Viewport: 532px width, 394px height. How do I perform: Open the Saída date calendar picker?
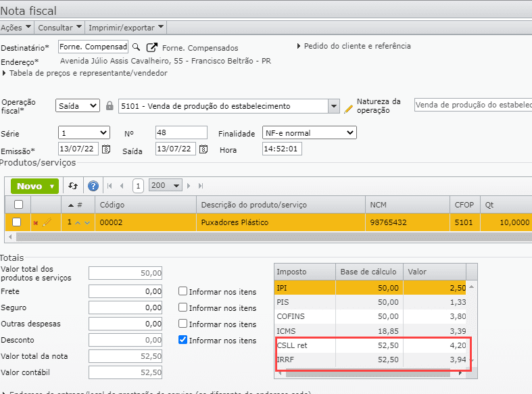[x=202, y=149]
